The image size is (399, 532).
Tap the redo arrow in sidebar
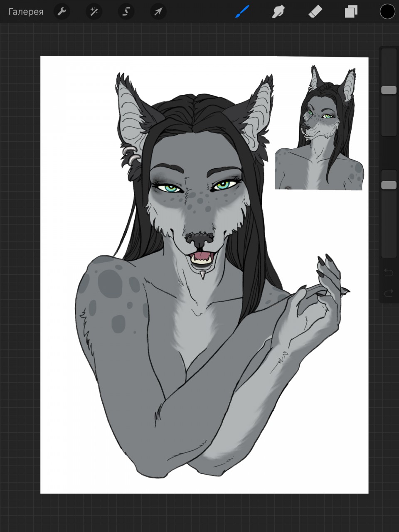[x=389, y=293]
